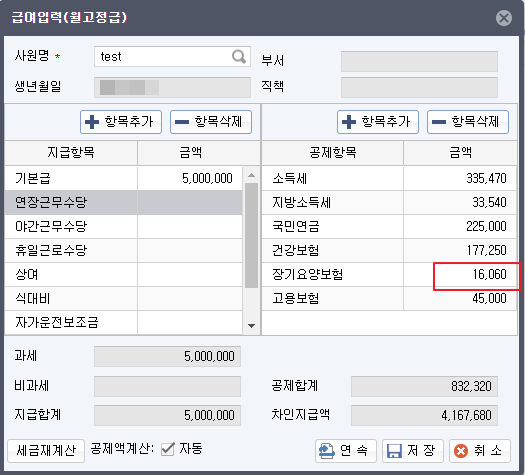The height and width of the screenshot is (475, 525).
Task: Click the 금액 header of the 공제항목 table
Action: coord(460,153)
